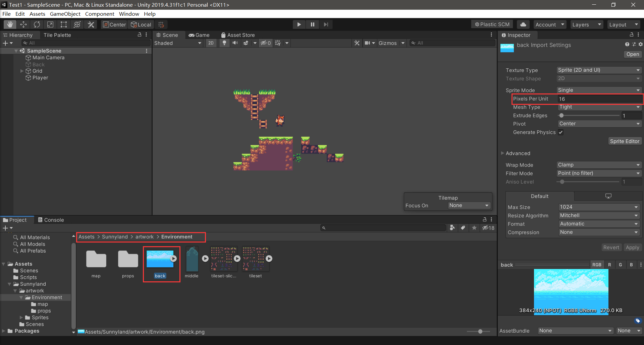Image resolution: width=644 pixels, height=345 pixels.
Task: Select the Move tool
Action: click(23, 24)
